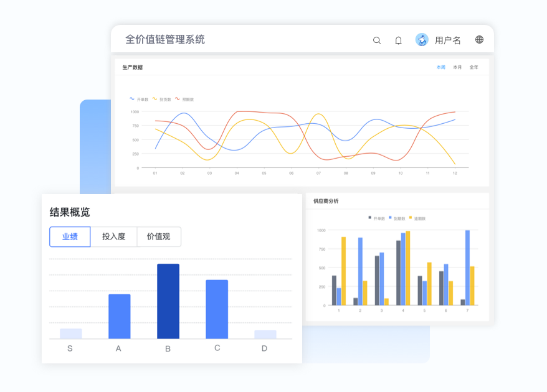This screenshot has width=547, height=392.
Task: Click the blue bar of supplier 2
Action: pos(360,271)
